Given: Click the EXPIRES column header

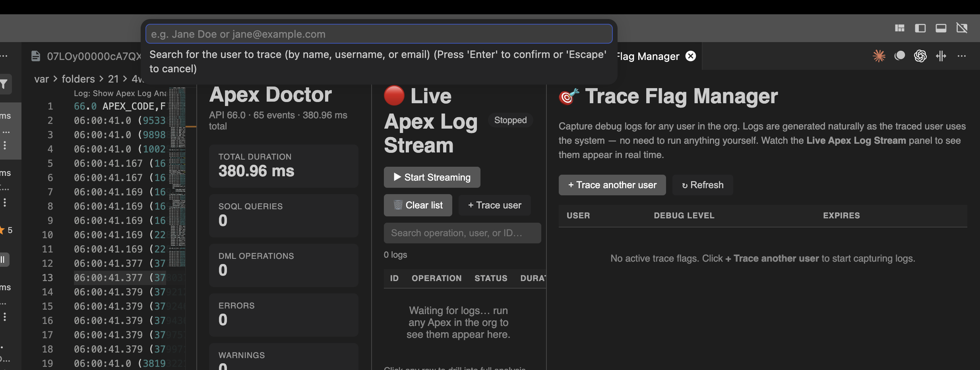Looking at the screenshot, I should coord(841,216).
